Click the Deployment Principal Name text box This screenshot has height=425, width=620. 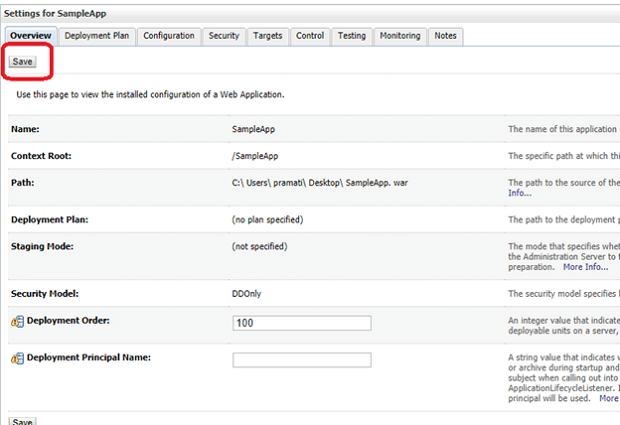click(301, 360)
